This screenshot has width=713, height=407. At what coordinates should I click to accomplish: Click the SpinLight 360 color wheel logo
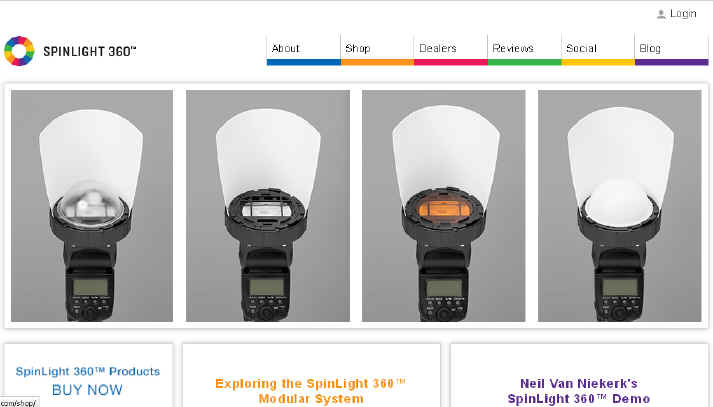(x=19, y=51)
